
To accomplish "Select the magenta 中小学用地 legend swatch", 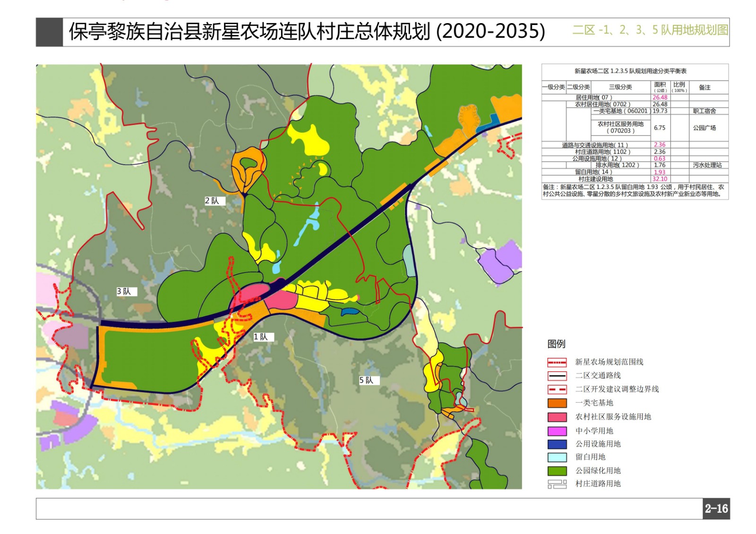I will (557, 431).
